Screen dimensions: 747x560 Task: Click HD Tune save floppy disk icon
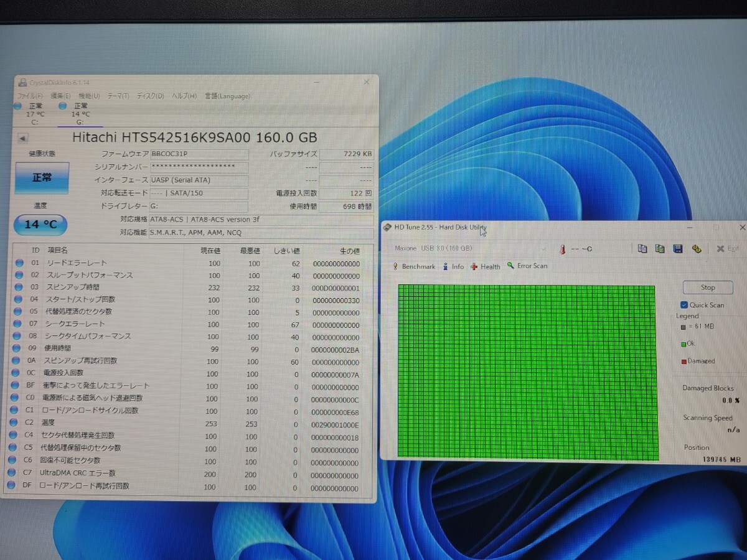click(678, 249)
